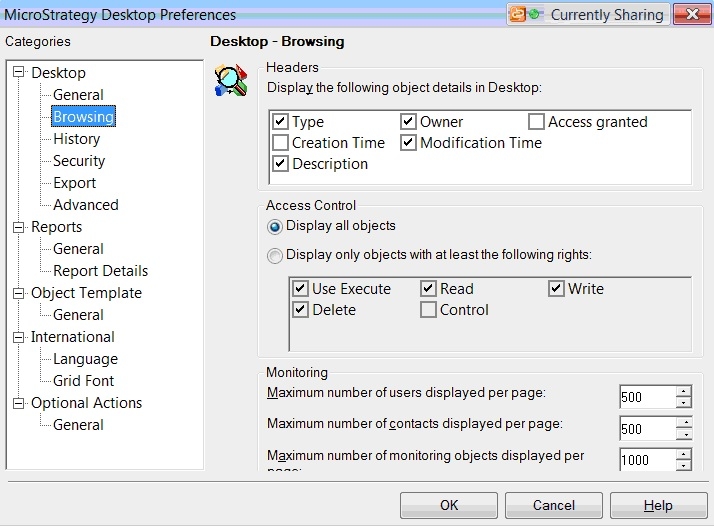Toggle the Write rights checkbox
This screenshot has height=526, width=714.
[556, 289]
